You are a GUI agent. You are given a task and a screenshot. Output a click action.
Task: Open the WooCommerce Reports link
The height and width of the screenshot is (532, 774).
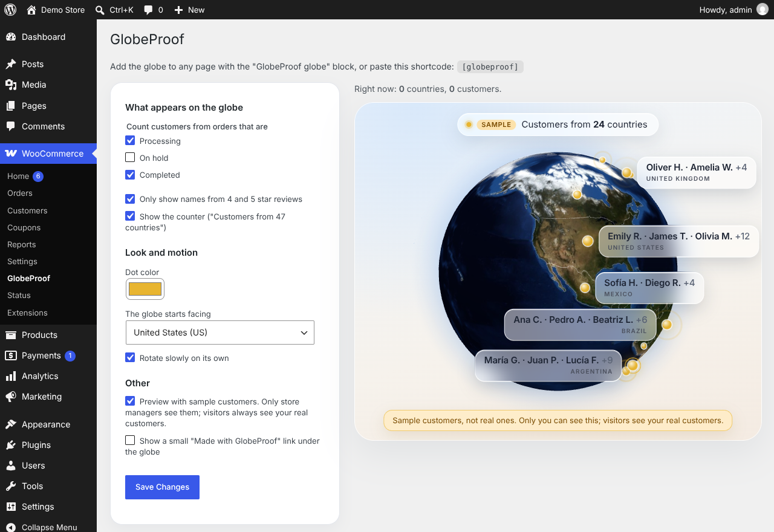(x=22, y=244)
